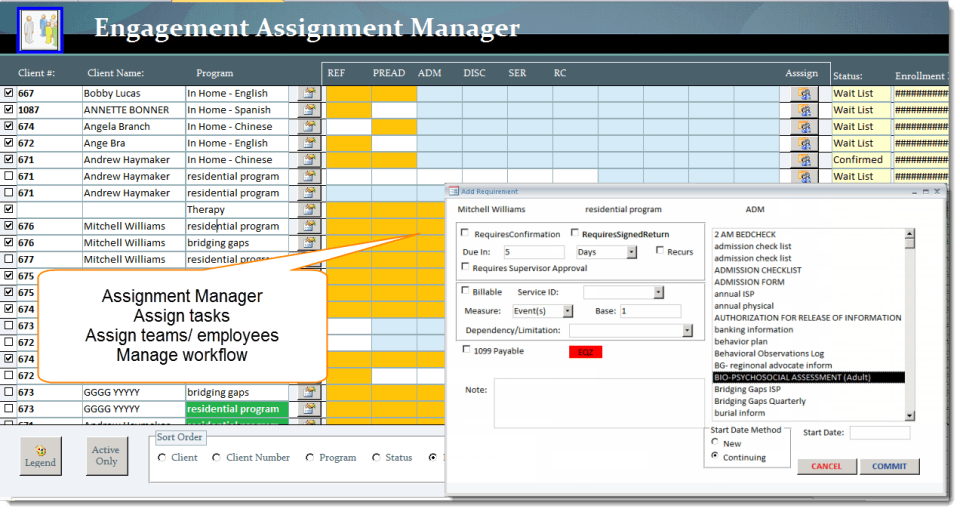
Task: Open program details icon for Therapy row
Action: [309, 209]
